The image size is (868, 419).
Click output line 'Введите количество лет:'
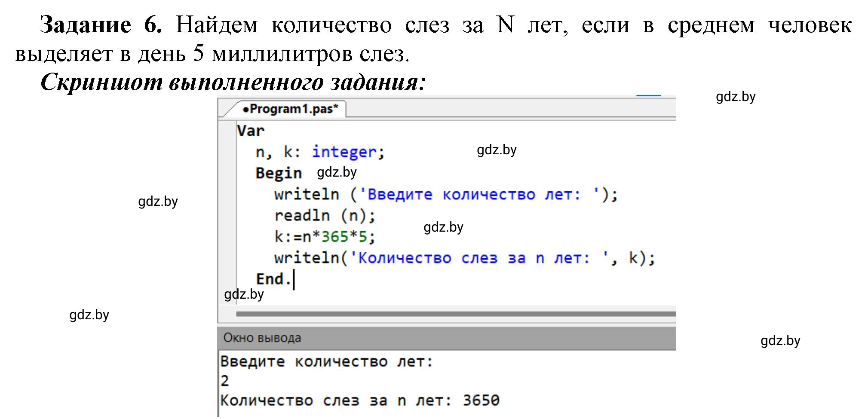click(x=326, y=362)
